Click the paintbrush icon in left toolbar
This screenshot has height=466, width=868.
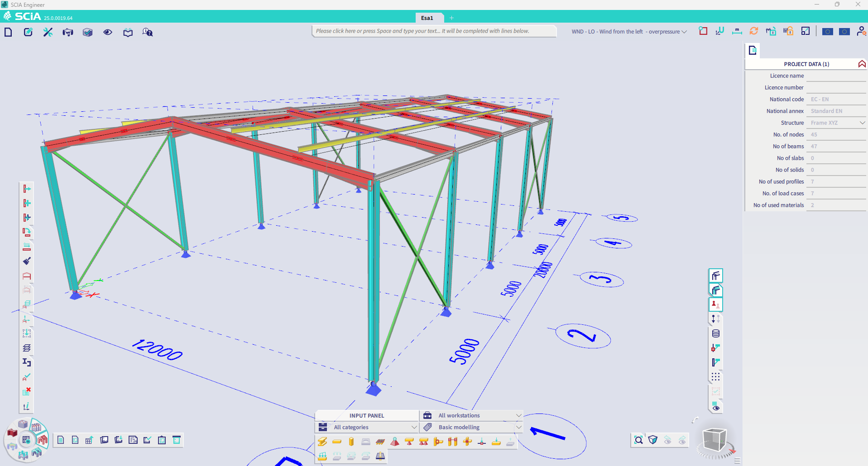pos(27,261)
